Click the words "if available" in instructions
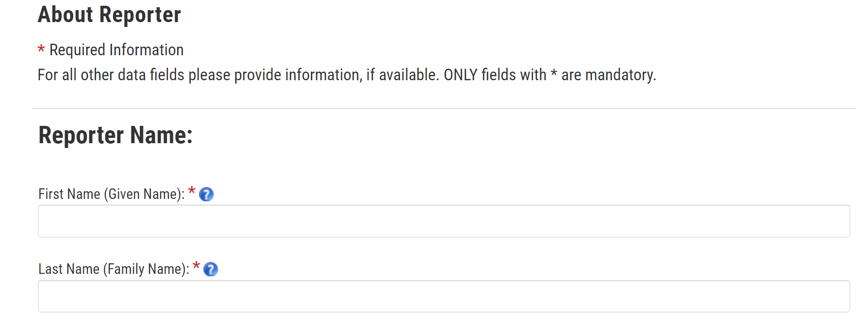The width and height of the screenshot is (868, 332). 402,75
